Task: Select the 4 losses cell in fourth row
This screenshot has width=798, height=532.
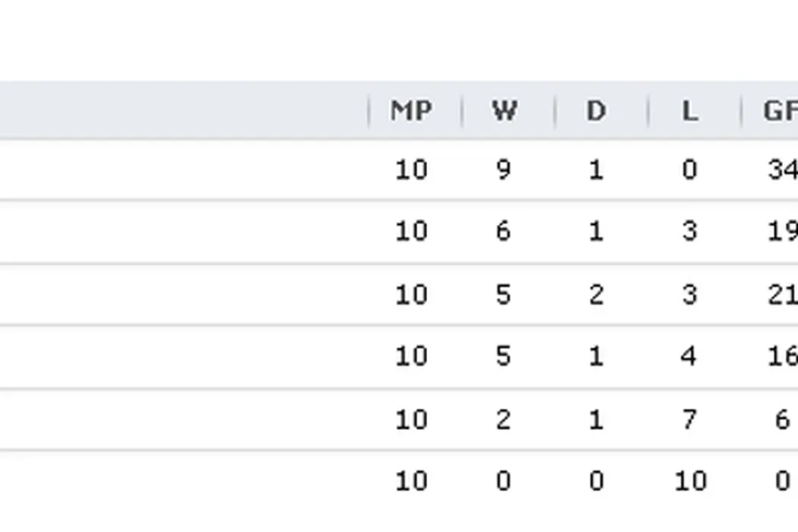Action: click(689, 356)
